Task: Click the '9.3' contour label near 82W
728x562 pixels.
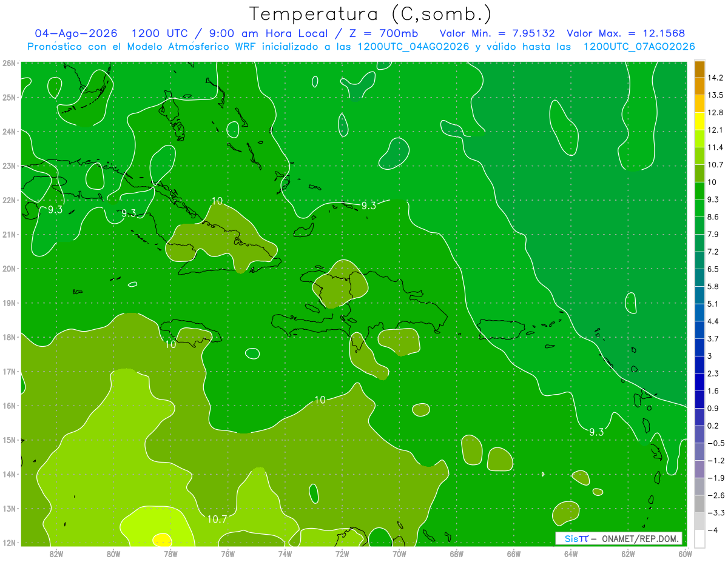Action: pyautogui.click(x=55, y=209)
